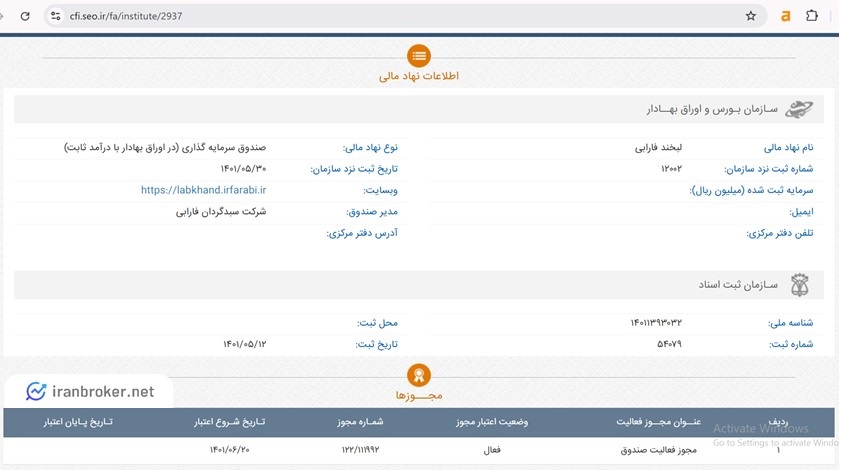Image resolution: width=841 pixels, height=470 pixels.
Task: Click the license number ۱۲۲/۱۱۱۹۹۲ cell
Action: (x=360, y=450)
